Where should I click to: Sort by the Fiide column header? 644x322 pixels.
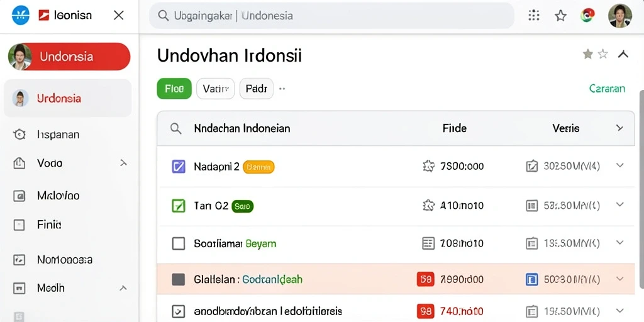455,128
